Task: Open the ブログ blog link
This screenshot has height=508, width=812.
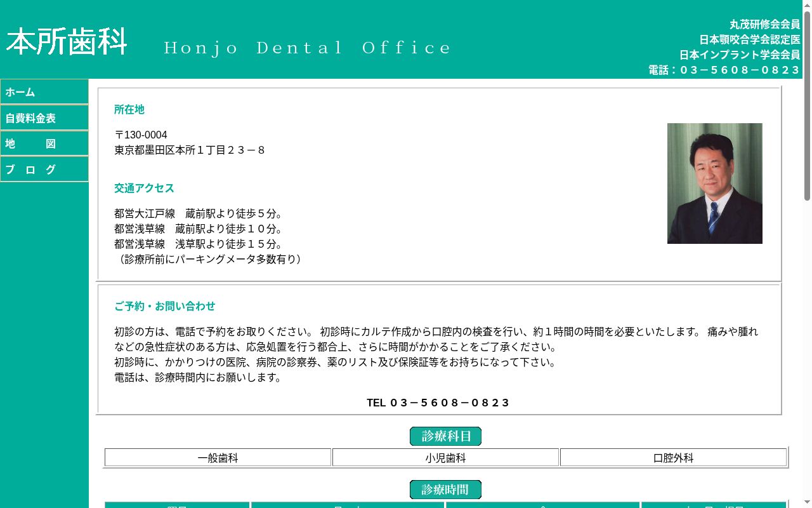Action: [x=44, y=170]
